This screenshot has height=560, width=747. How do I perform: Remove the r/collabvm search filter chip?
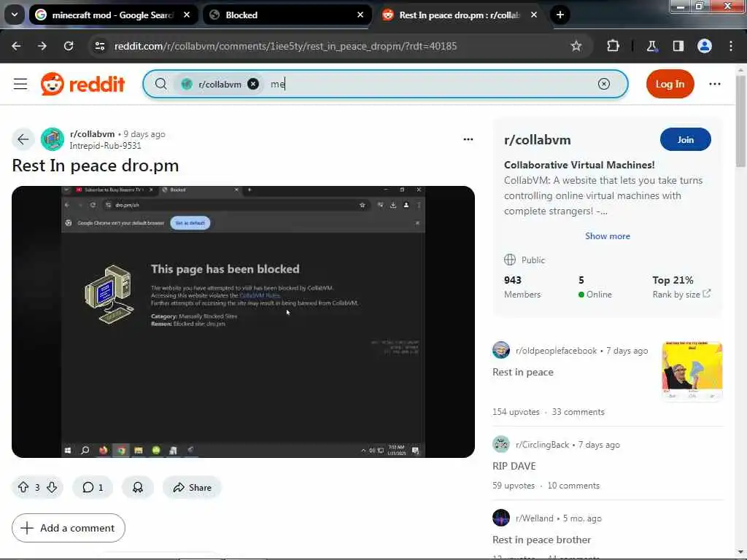pos(253,84)
